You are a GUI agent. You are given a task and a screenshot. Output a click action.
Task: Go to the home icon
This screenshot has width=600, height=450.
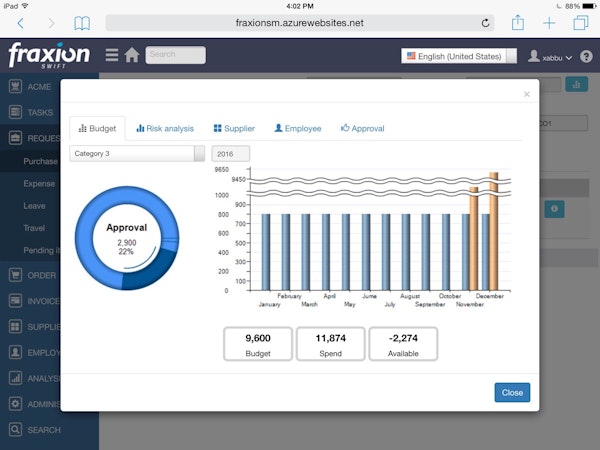(x=131, y=55)
